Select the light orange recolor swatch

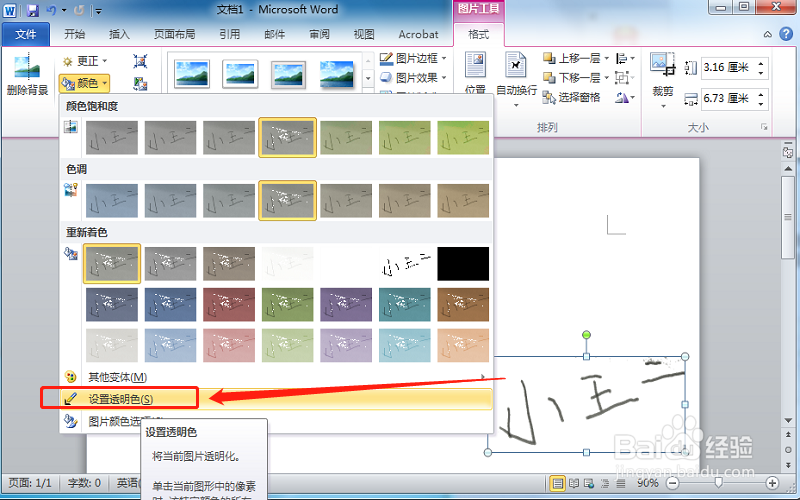coord(463,345)
